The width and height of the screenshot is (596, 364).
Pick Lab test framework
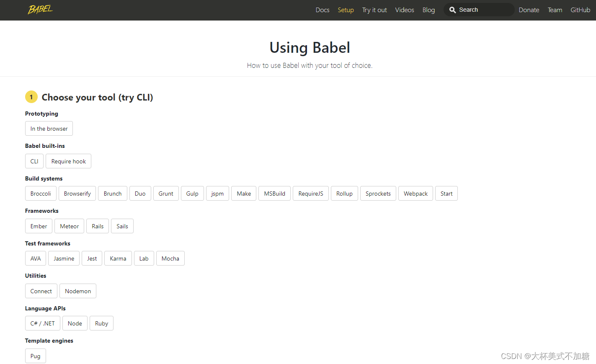click(x=144, y=258)
